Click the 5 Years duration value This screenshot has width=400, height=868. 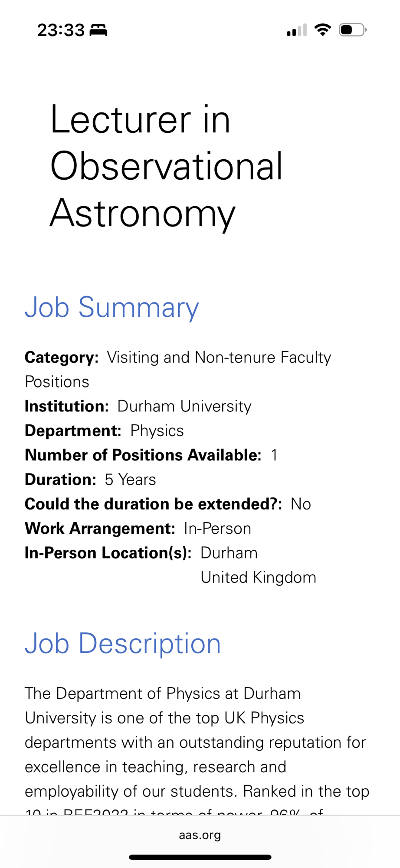(x=130, y=480)
